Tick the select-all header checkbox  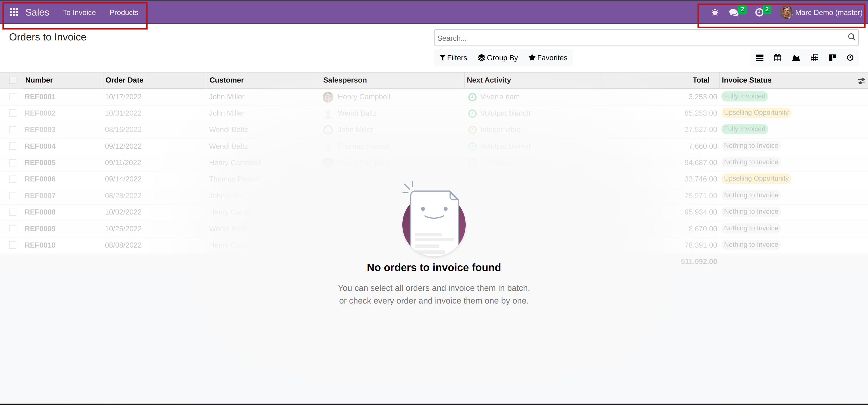tap(13, 80)
